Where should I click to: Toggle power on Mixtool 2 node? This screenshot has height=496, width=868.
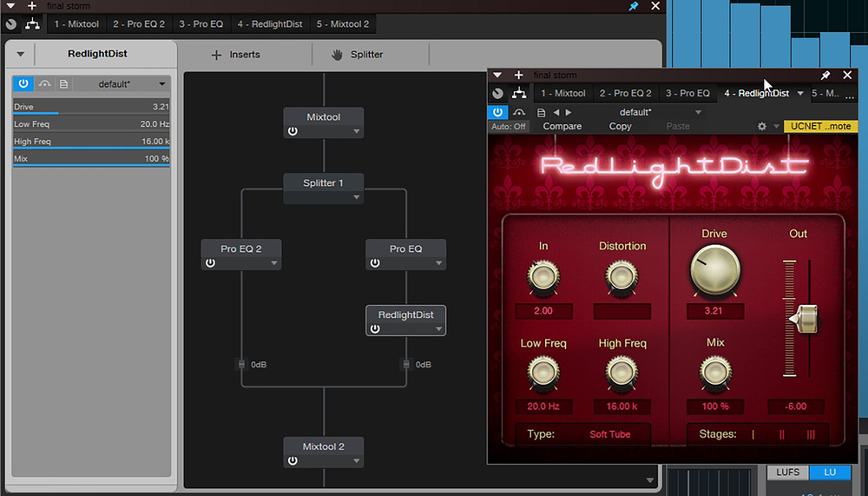tap(293, 460)
